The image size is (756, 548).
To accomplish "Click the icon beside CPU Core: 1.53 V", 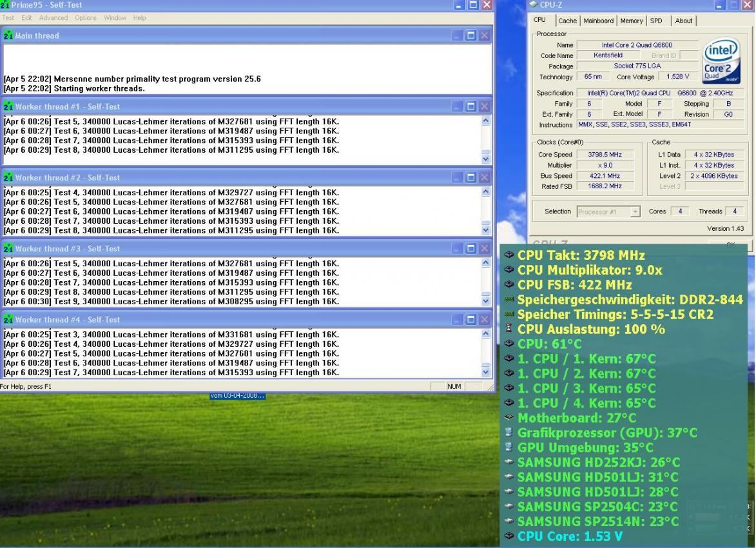I will point(509,536).
